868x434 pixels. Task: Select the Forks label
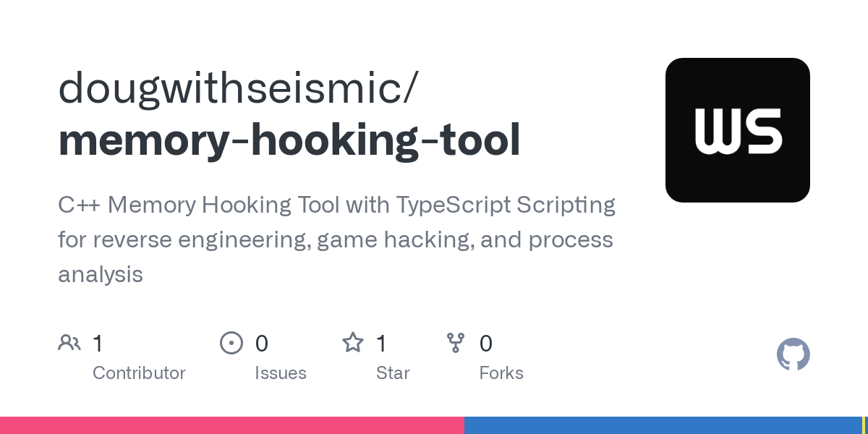[501, 373]
